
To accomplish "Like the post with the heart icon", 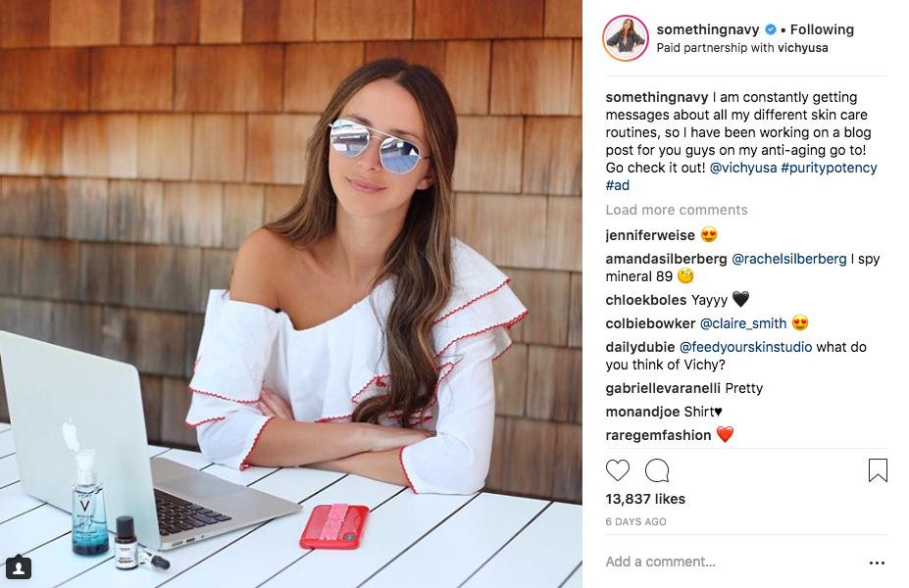I will coord(618,470).
